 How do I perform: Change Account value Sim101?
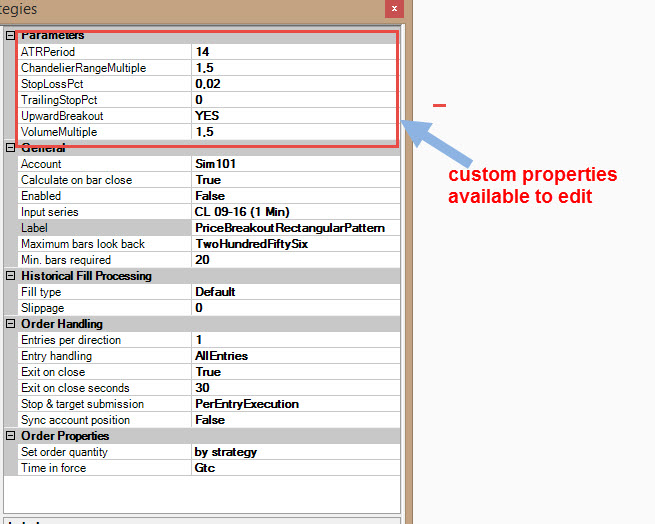point(295,164)
